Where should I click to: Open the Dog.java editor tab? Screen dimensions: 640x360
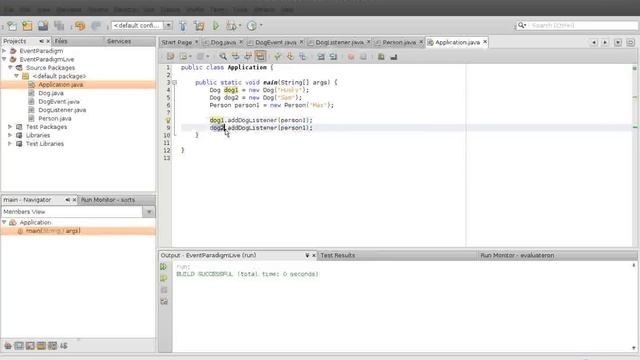pyautogui.click(x=223, y=42)
